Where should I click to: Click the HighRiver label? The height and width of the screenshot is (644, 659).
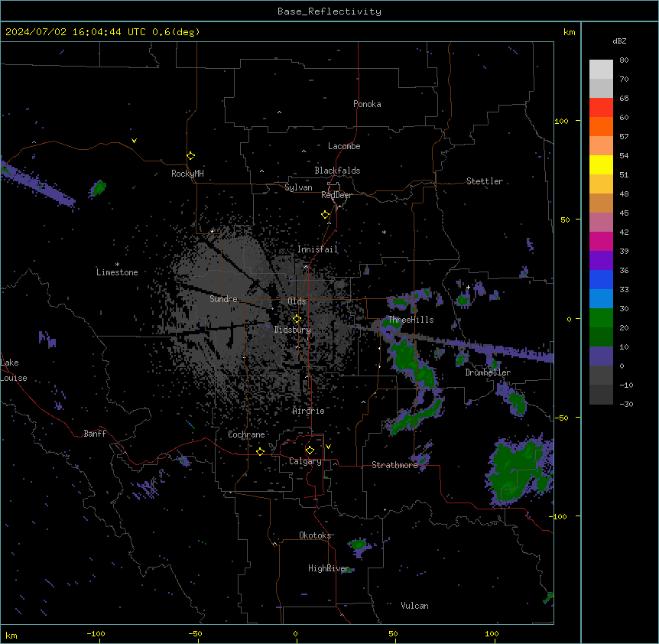pos(329,568)
